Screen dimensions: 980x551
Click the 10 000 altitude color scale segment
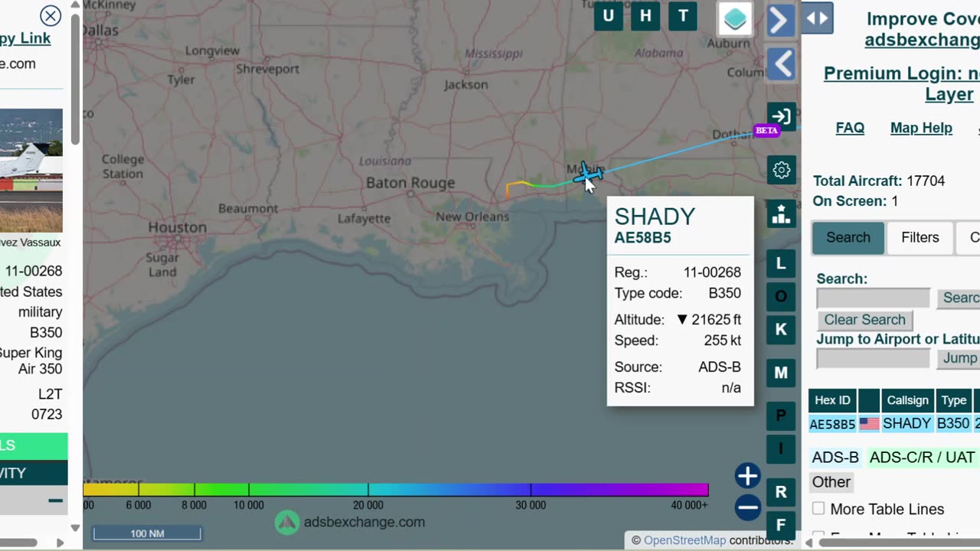click(248, 489)
